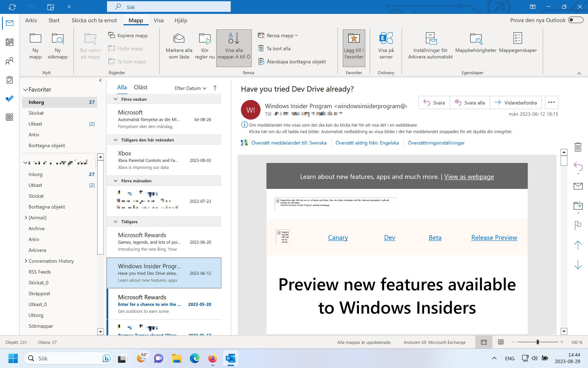This screenshot has height=368, width=588.
Task: Expand the Rensa mapp dropdown
Action: (x=296, y=35)
